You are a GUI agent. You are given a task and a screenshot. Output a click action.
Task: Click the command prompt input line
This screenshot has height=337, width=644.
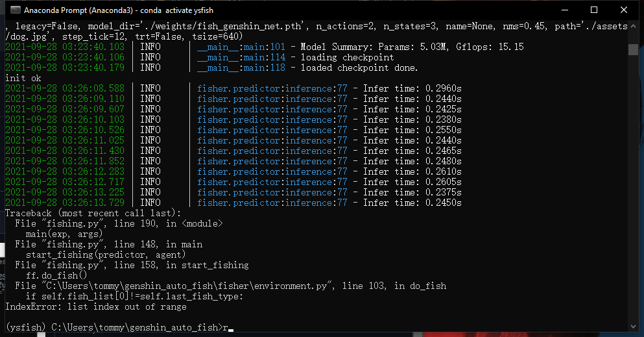[119, 327]
